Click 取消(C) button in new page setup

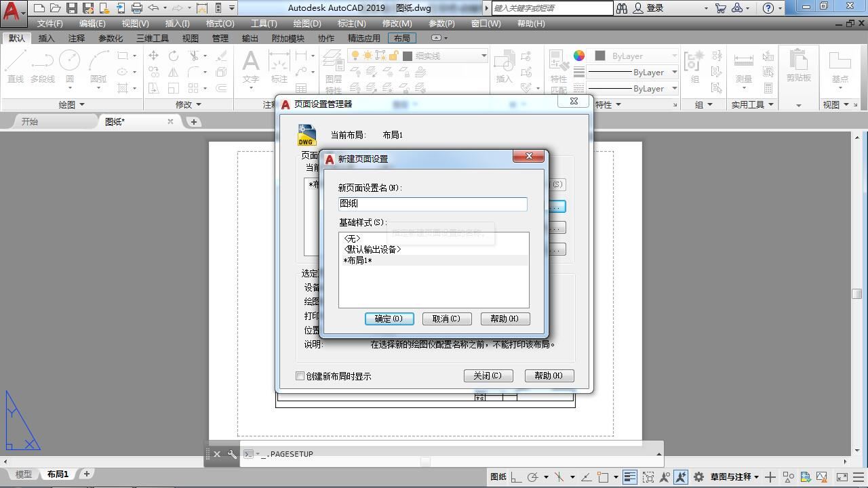[446, 319]
